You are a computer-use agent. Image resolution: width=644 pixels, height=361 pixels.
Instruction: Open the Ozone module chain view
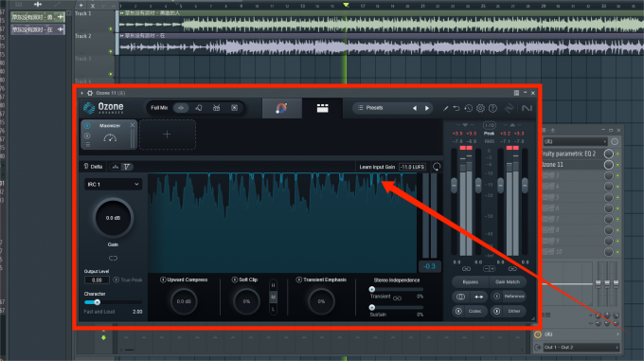click(x=322, y=108)
